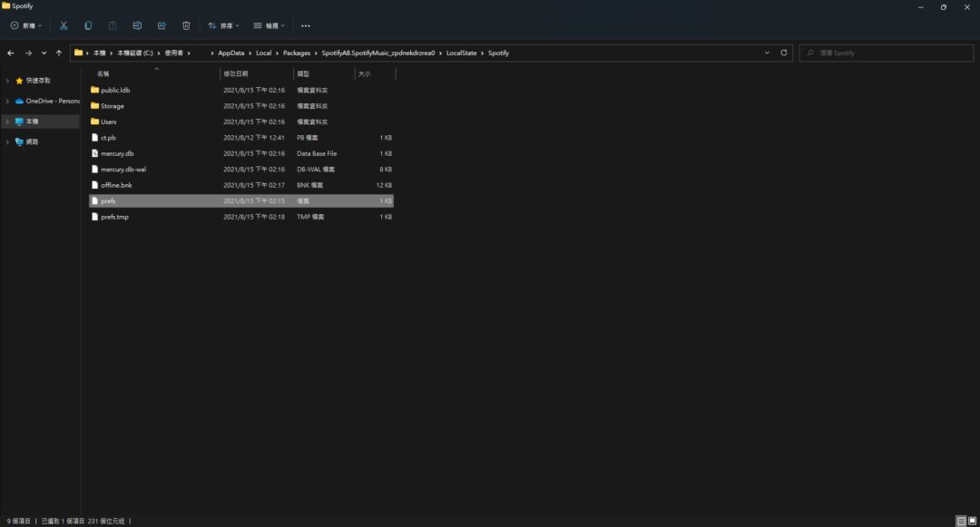Click the Cut scissors icon in the toolbar
This screenshot has height=527, width=980.
point(64,25)
